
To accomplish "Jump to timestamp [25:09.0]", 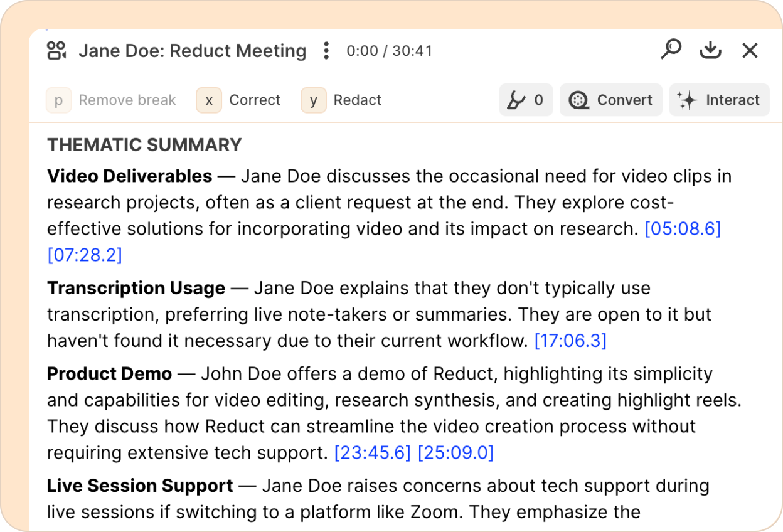I will [x=456, y=452].
